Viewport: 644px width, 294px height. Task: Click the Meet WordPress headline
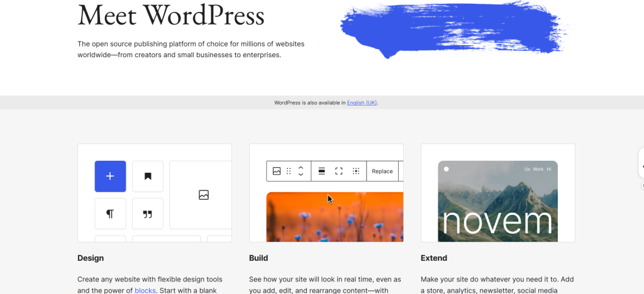tap(171, 16)
